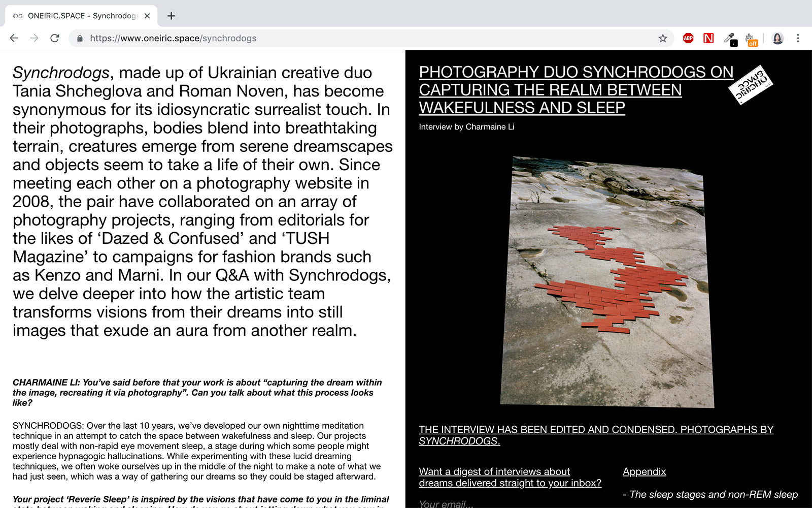This screenshot has height=508, width=812.
Task: Click the 'CHARMAINE LI:' question paragraph
Action: 197,393
